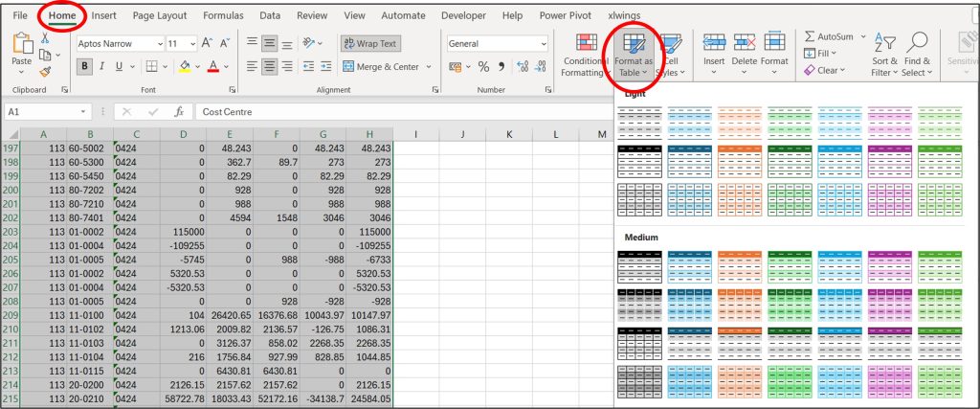
Task: Click the Format as Table icon
Action: [x=635, y=56]
